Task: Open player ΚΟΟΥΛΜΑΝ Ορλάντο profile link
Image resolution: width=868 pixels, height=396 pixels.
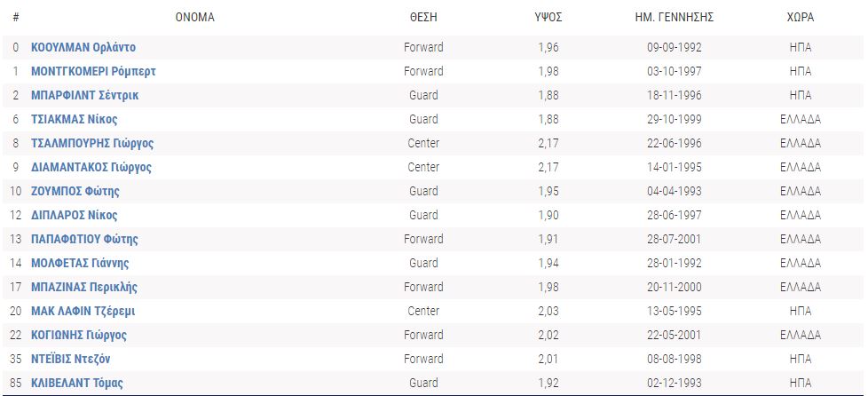Action: click(x=83, y=47)
